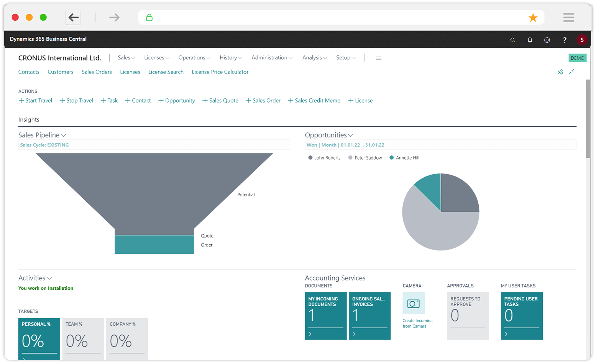Click the Peter Saddow legend swatch

click(350, 158)
